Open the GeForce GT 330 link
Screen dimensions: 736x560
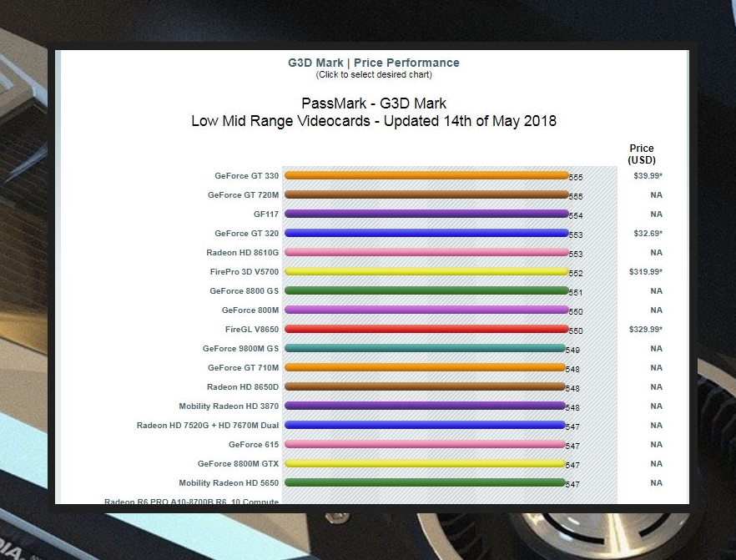246,175
